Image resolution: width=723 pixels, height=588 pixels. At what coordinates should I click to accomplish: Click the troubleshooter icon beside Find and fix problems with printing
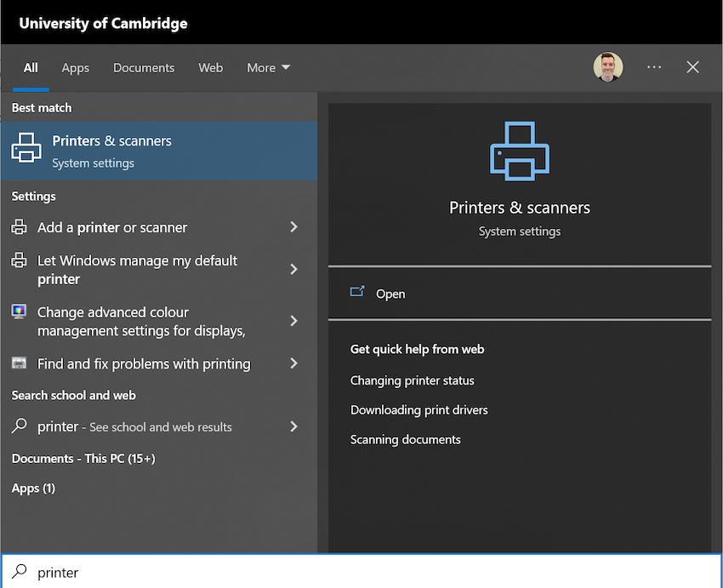tap(19, 363)
